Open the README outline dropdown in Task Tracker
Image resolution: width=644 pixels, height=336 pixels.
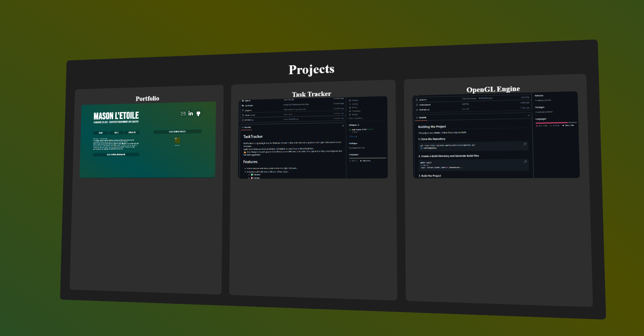click(343, 125)
